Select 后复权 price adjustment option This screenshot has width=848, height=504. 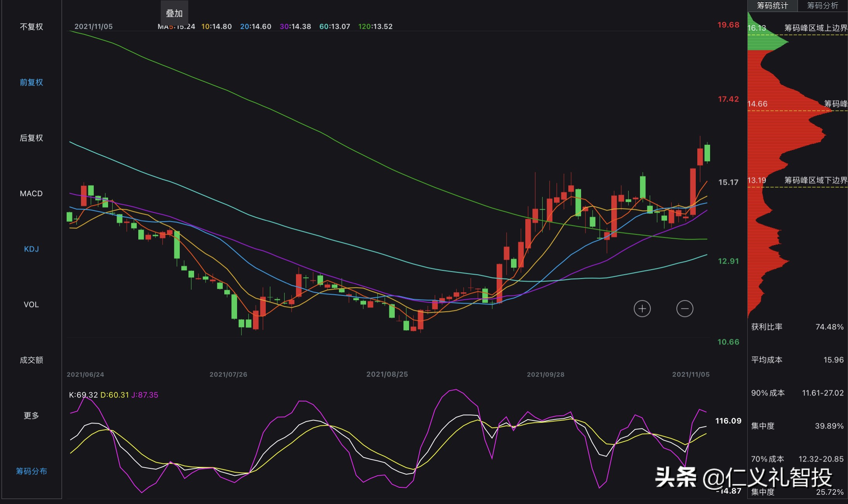(31, 138)
